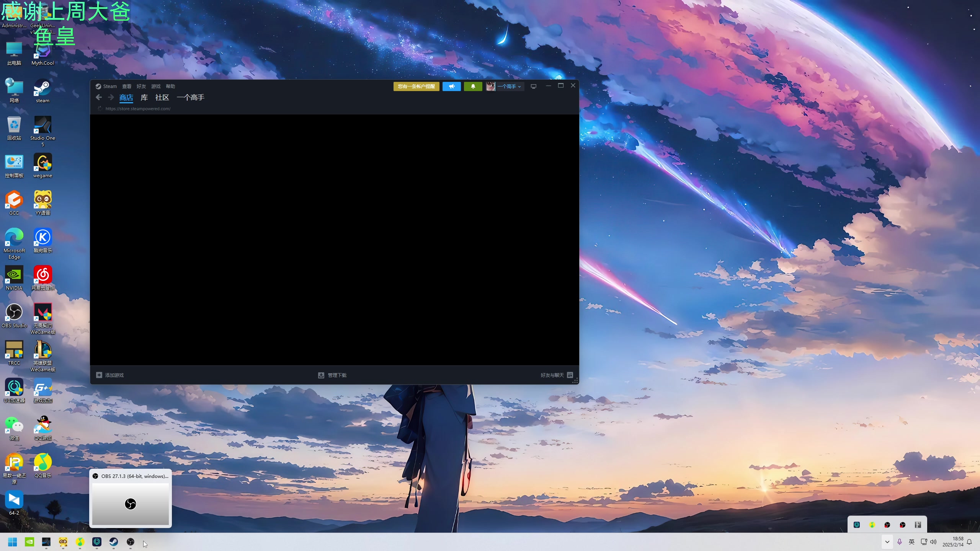Select the 回收站 recycle bin icon
The image size is (980, 551).
coord(14,129)
